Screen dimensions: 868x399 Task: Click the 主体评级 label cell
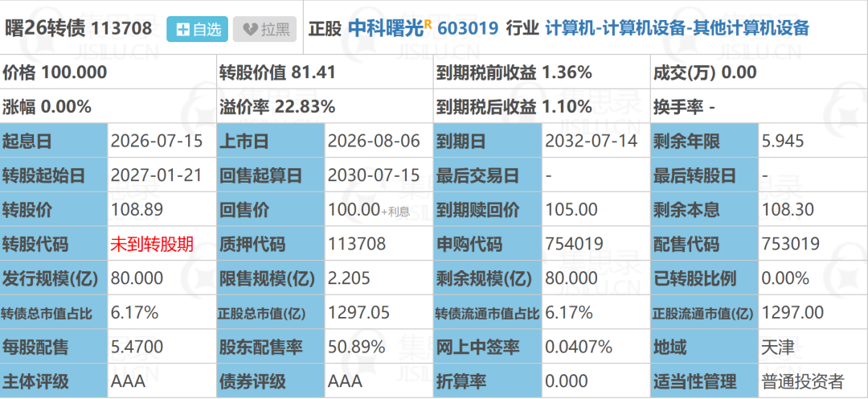pos(54,382)
